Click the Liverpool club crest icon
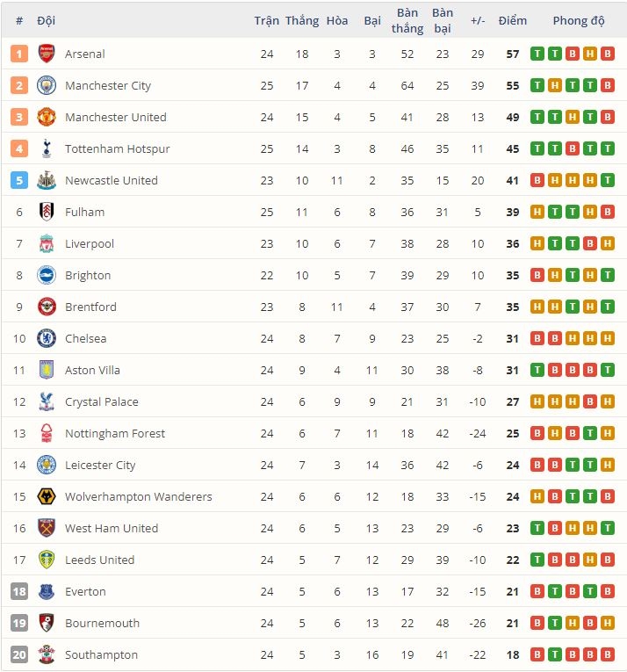627x672 pixels. 47,243
